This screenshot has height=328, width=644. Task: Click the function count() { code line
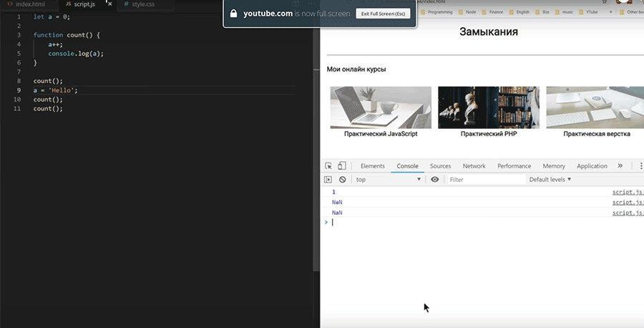(67, 35)
